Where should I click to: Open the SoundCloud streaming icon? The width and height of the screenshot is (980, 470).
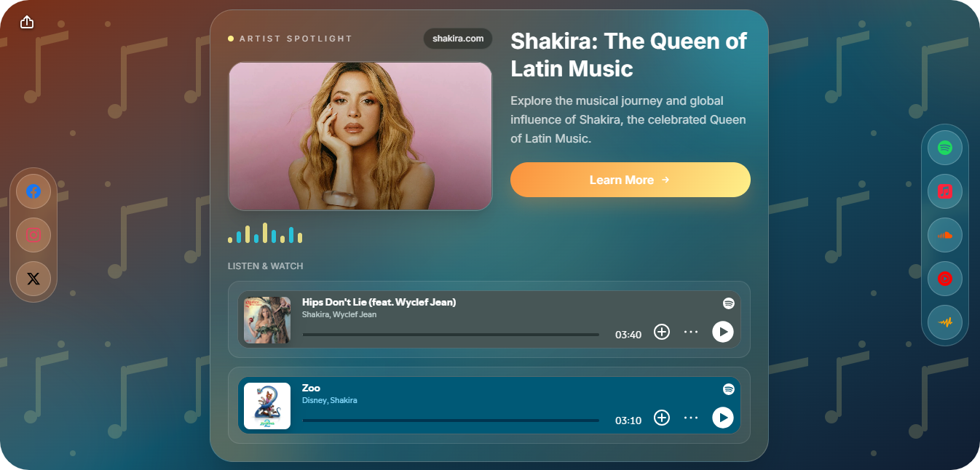tap(945, 235)
